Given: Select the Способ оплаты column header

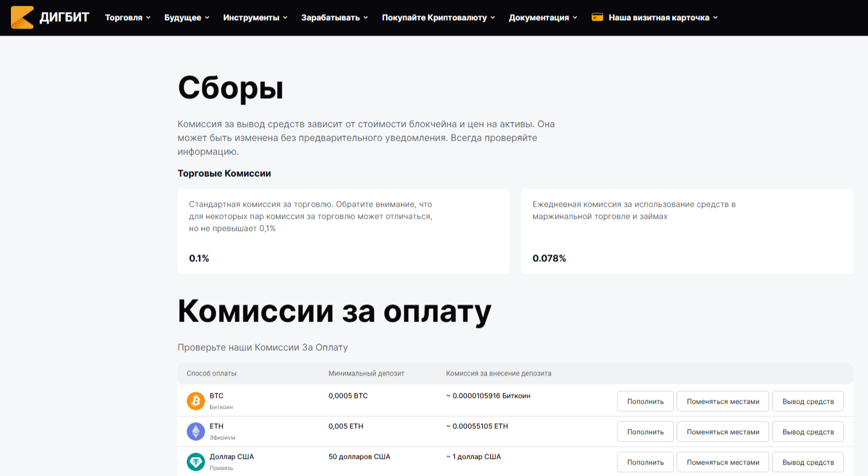Looking at the screenshot, I should tap(211, 373).
